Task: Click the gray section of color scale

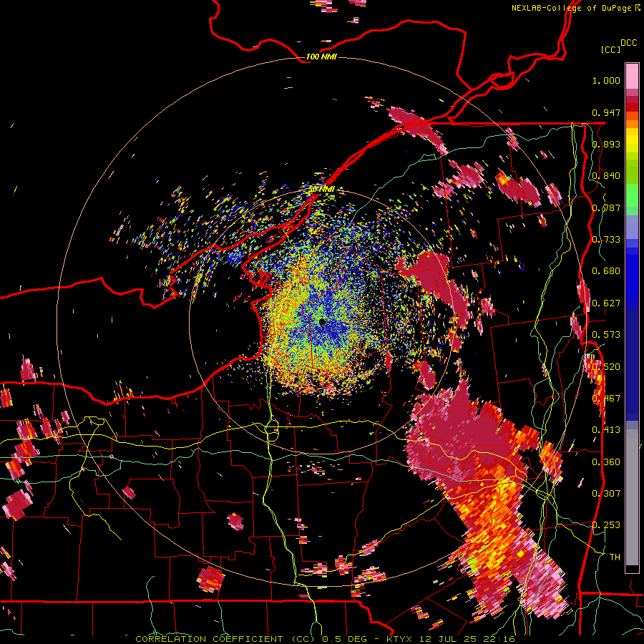Action: pos(632,497)
